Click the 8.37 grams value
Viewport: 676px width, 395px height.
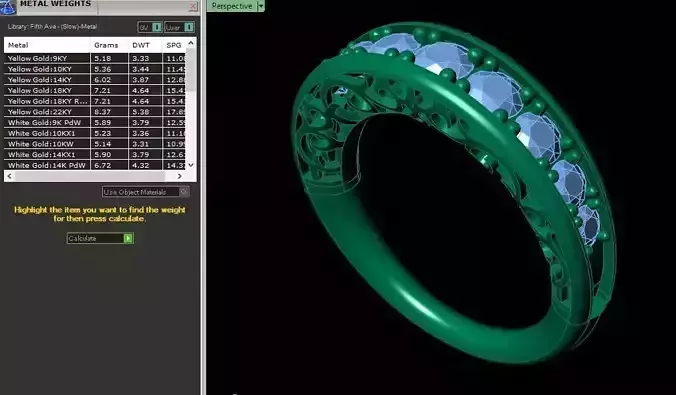[x=103, y=112]
